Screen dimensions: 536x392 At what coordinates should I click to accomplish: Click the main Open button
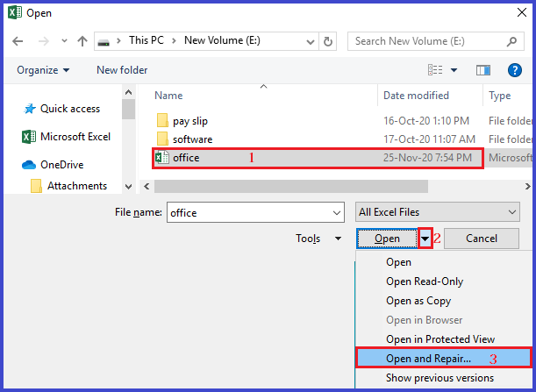tap(387, 239)
